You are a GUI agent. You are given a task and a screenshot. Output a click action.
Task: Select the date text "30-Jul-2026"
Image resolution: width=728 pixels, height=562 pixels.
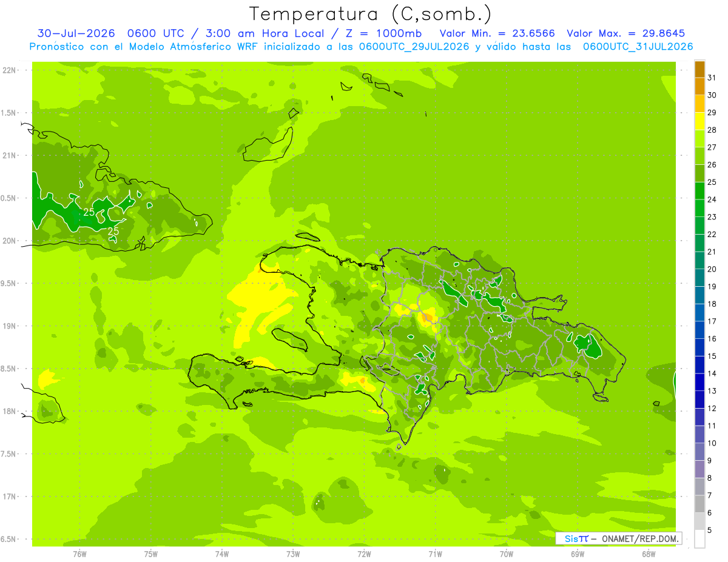coord(76,33)
